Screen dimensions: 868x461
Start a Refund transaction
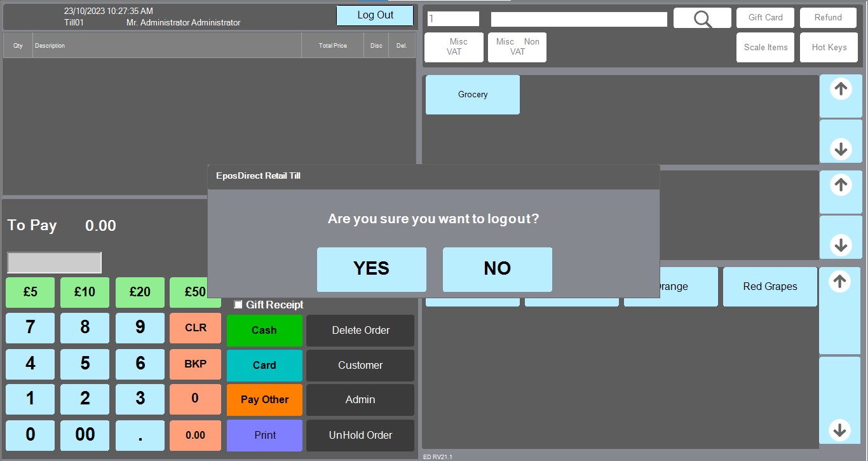coord(827,18)
